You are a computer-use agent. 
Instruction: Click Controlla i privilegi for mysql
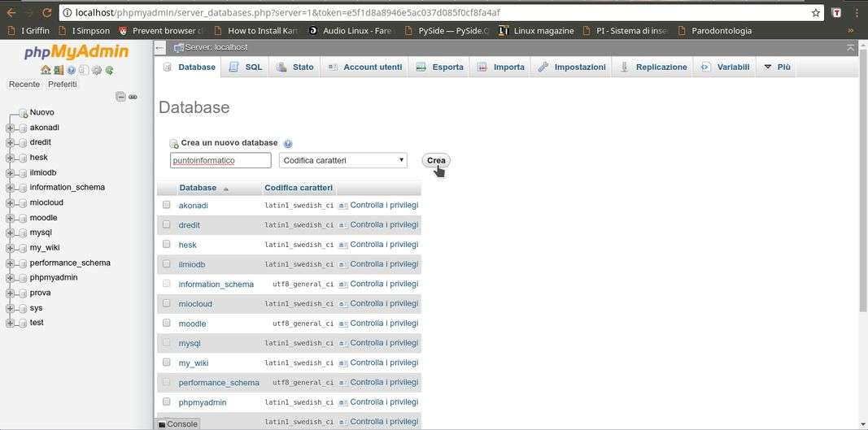384,343
